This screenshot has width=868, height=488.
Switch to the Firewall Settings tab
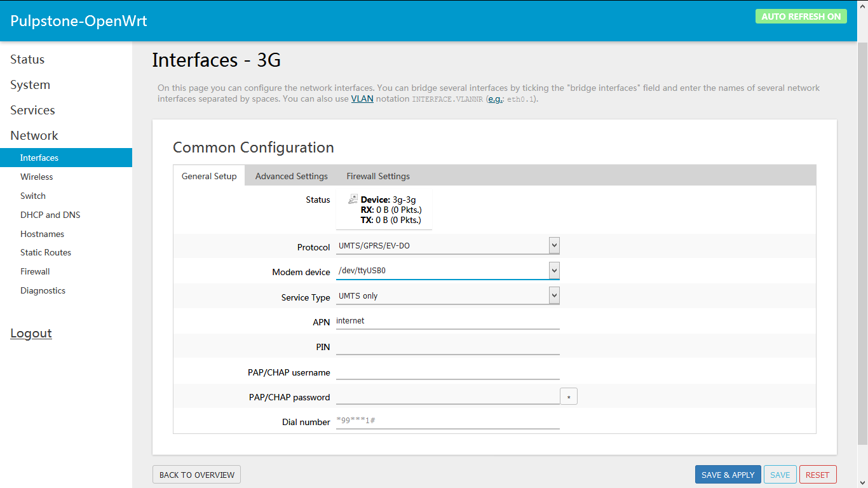click(x=377, y=176)
